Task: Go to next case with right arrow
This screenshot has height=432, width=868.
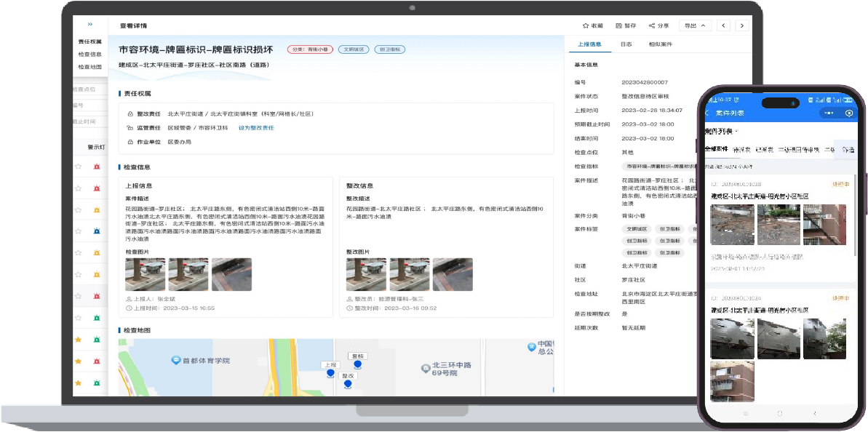Action: pos(741,25)
